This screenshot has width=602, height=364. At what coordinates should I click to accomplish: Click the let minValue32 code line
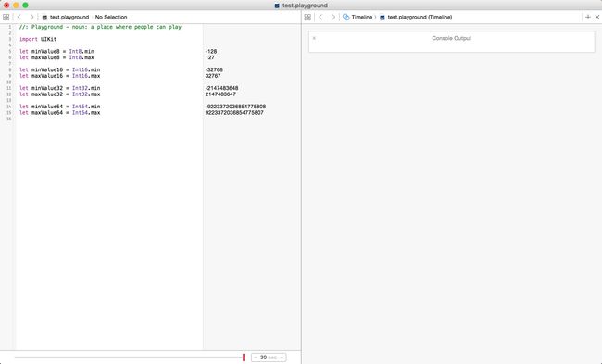(x=59, y=88)
